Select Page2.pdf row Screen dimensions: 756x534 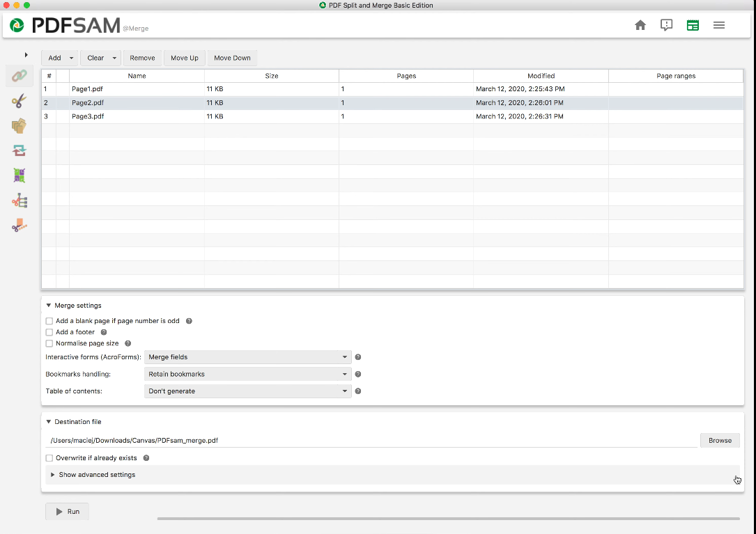click(392, 102)
